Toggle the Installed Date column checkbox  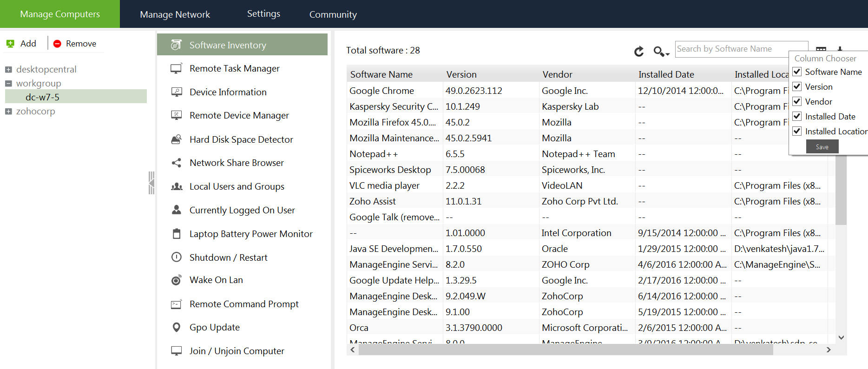[797, 116]
